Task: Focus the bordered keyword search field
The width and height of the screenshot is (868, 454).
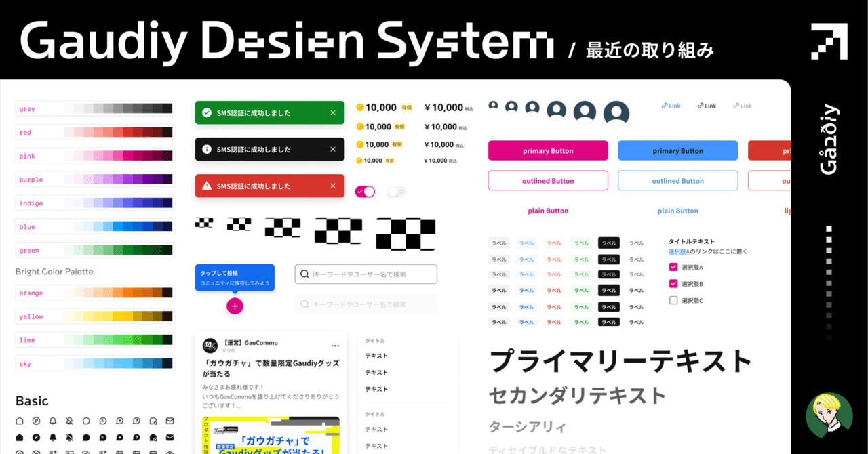Action: point(366,274)
